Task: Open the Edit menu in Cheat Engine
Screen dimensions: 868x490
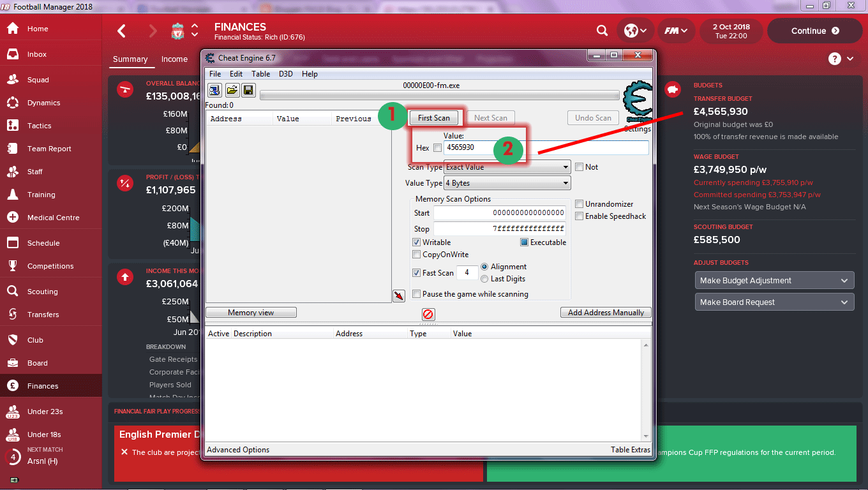Action: pyautogui.click(x=236, y=74)
